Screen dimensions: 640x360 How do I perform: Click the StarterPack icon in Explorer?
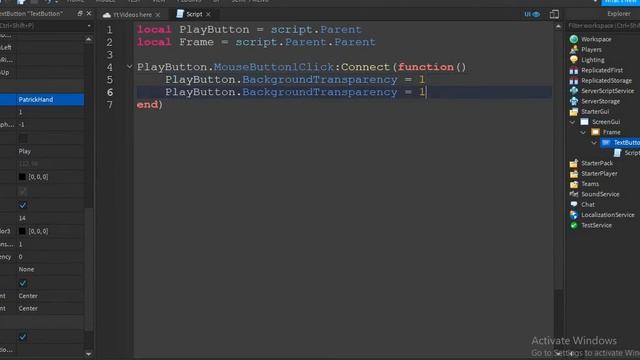coord(574,163)
